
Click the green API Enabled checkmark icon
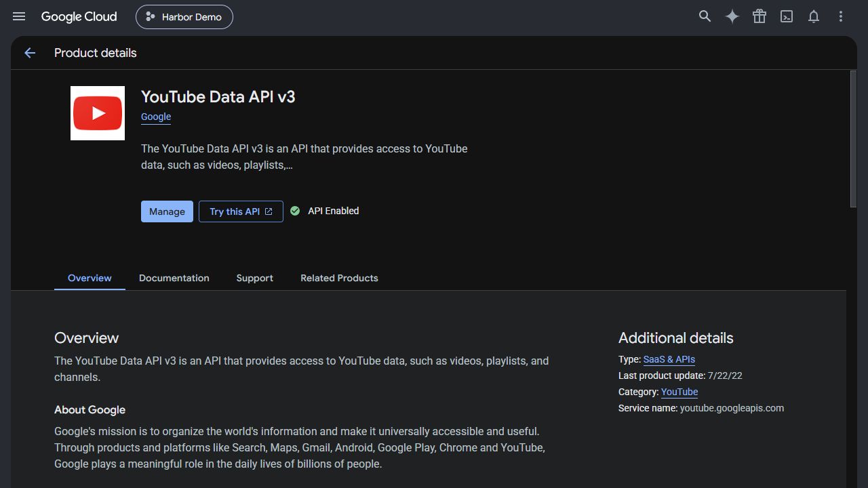tap(295, 211)
